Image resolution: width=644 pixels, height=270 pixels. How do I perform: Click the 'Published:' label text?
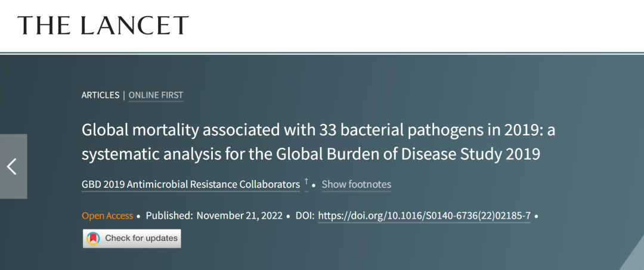[x=169, y=216]
